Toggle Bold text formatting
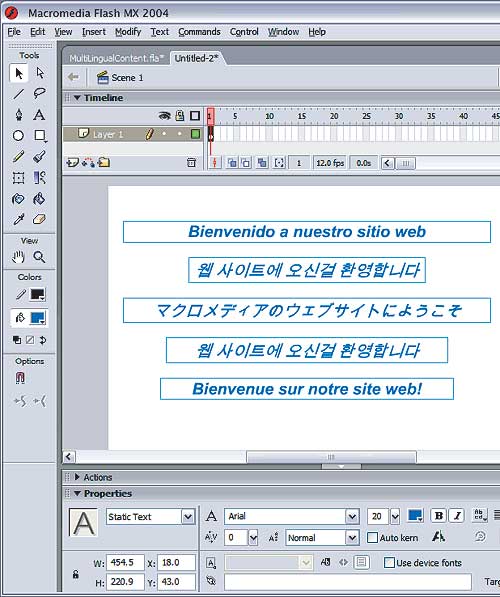500x597 pixels. pos(438,516)
